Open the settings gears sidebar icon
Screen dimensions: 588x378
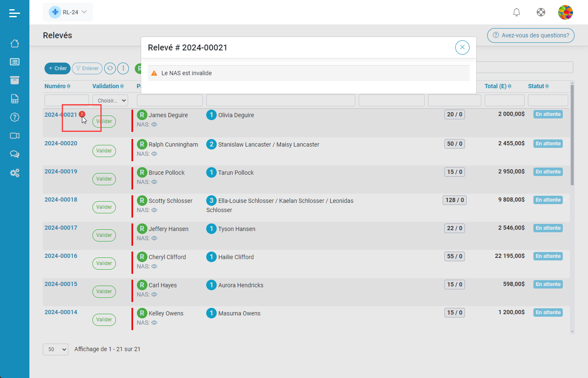[15, 173]
